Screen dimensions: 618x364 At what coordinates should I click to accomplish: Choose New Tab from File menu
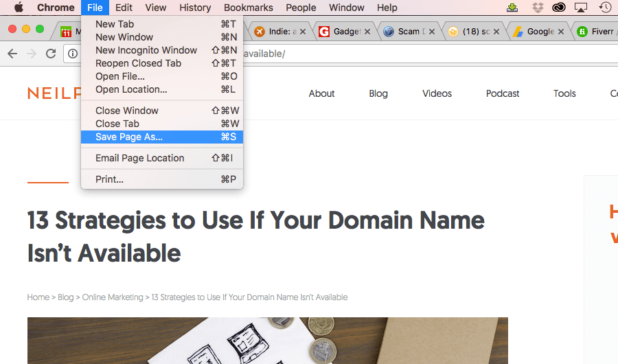pos(162,24)
